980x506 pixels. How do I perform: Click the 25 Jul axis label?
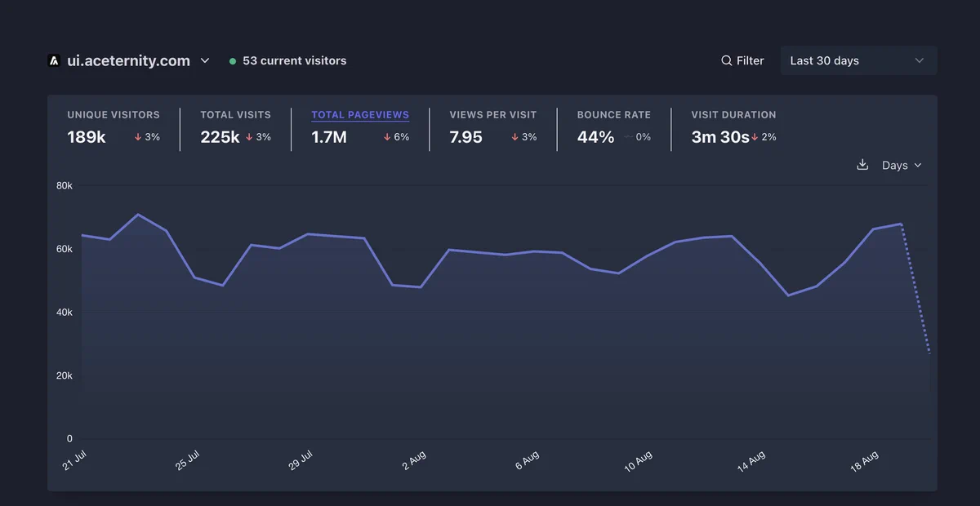click(188, 460)
